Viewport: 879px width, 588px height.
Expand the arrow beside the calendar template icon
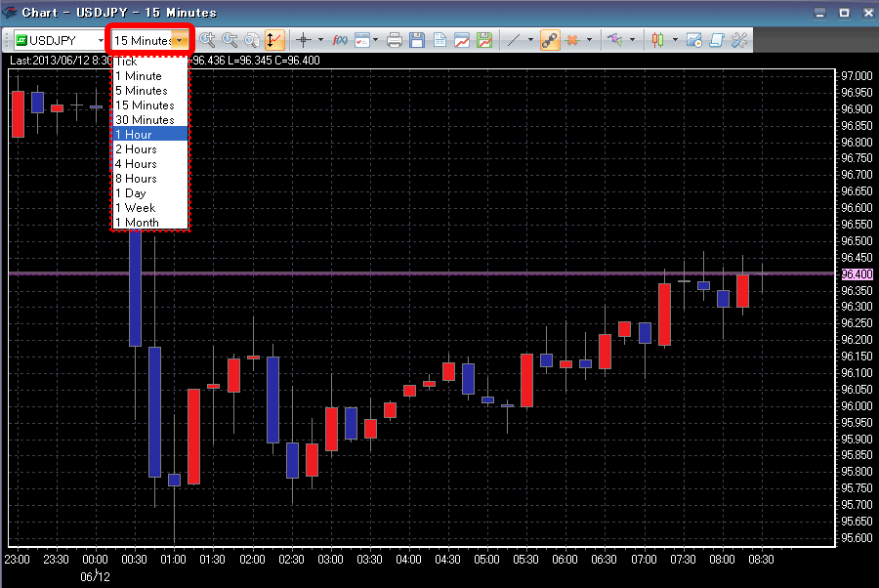pyautogui.click(x=376, y=40)
